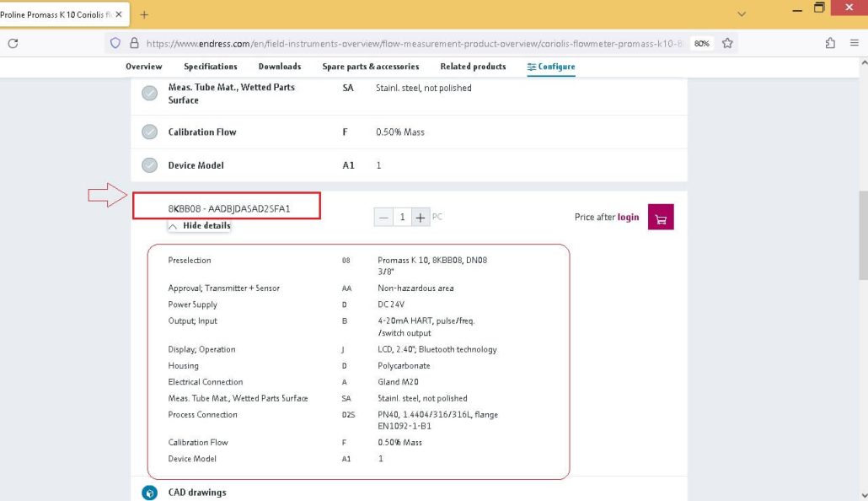Follow the login link for pricing
Viewport: 868px width, 501px height.
[x=629, y=218]
